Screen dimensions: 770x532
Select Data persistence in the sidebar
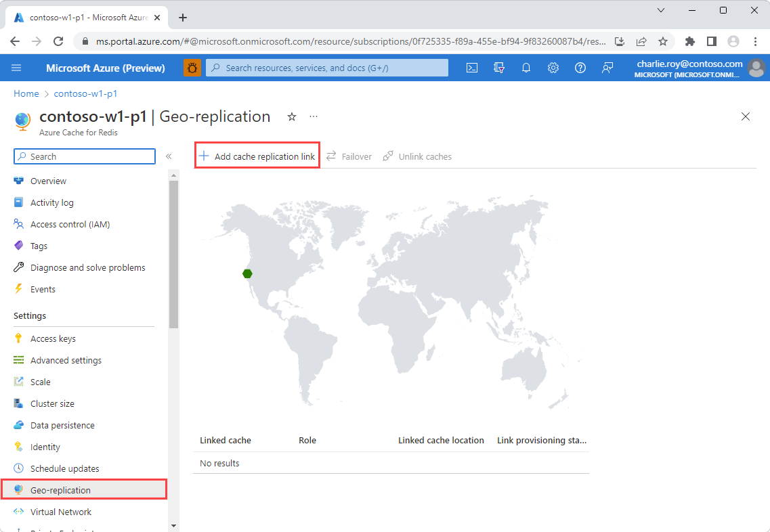coord(62,424)
